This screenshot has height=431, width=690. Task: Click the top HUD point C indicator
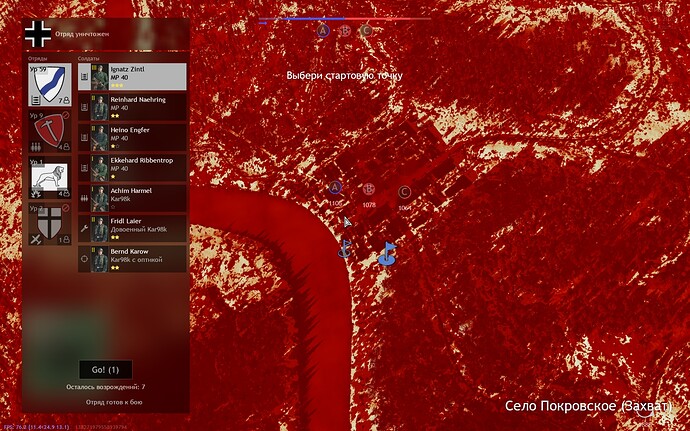pyautogui.click(x=366, y=30)
